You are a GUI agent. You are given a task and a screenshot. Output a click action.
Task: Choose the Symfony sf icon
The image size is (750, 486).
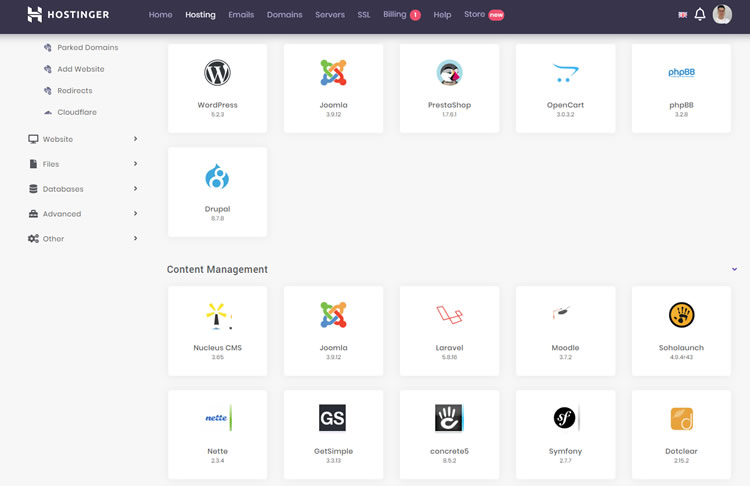pos(565,418)
